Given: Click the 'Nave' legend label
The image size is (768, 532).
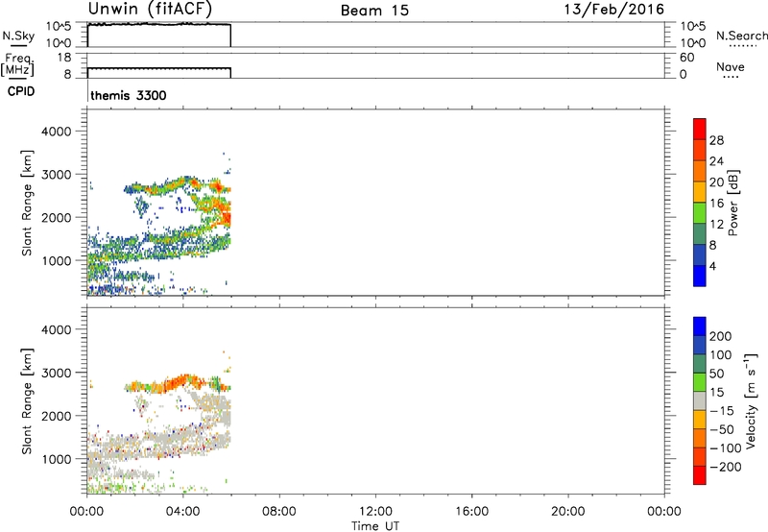Looking at the screenshot, I should point(730,67).
